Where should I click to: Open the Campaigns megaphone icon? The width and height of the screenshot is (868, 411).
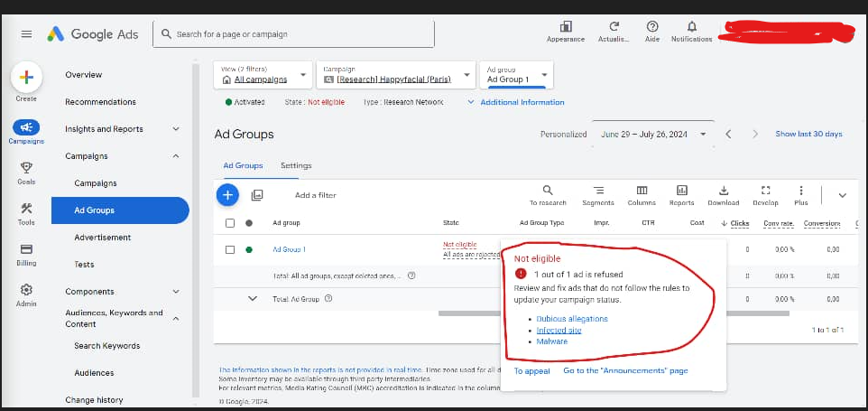pyautogui.click(x=26, y=127)
